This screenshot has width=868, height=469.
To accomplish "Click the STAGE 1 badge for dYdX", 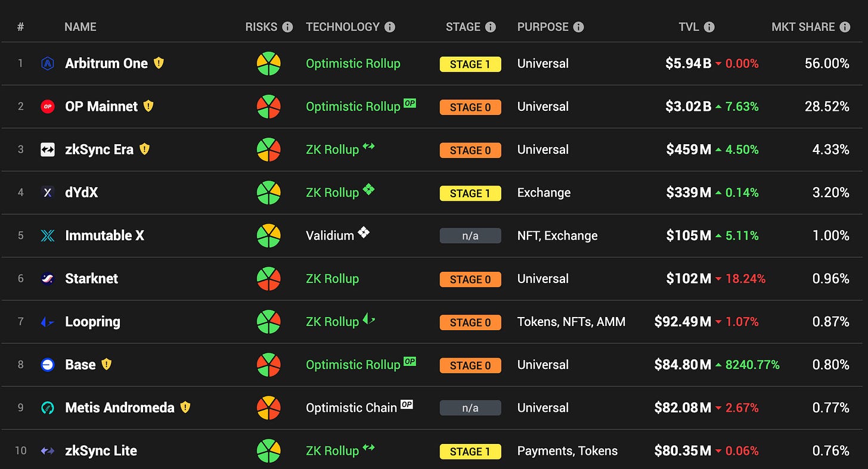I will click(x=470, y=193).
